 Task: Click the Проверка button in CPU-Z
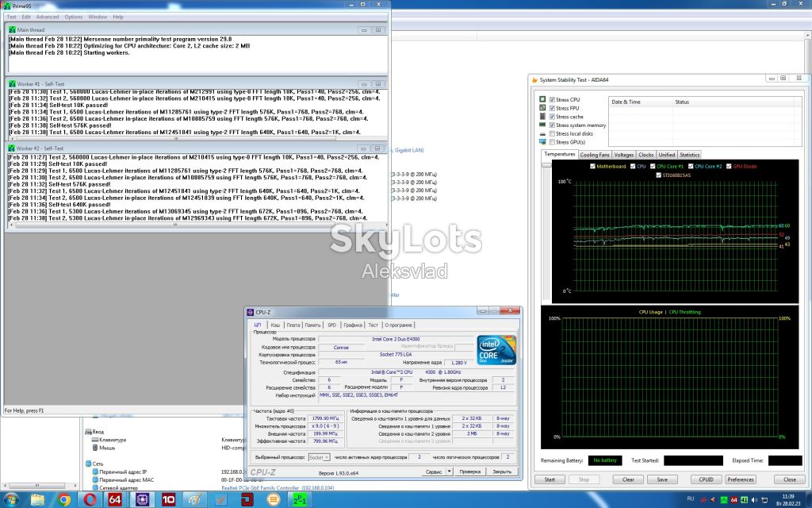click(x=469, y=471)
